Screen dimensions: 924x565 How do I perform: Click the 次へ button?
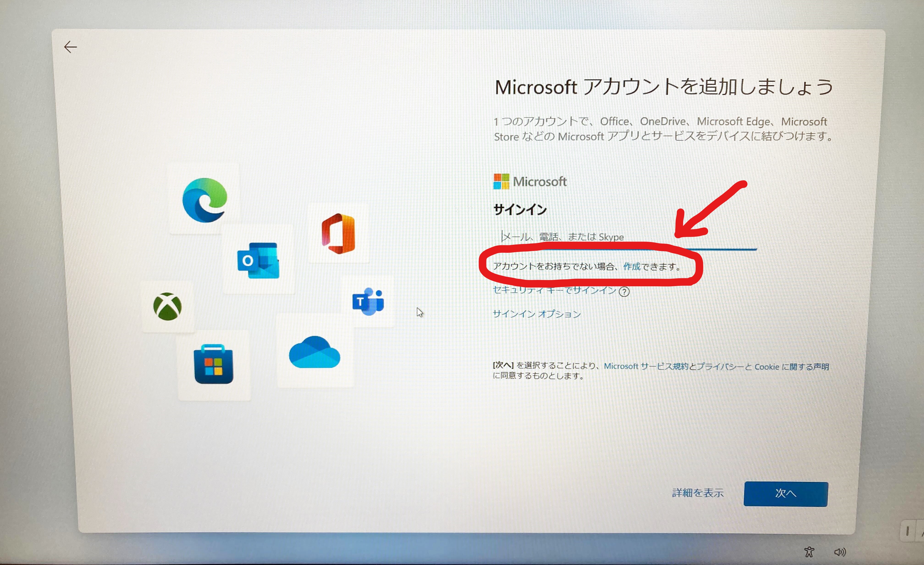[786, 494]
